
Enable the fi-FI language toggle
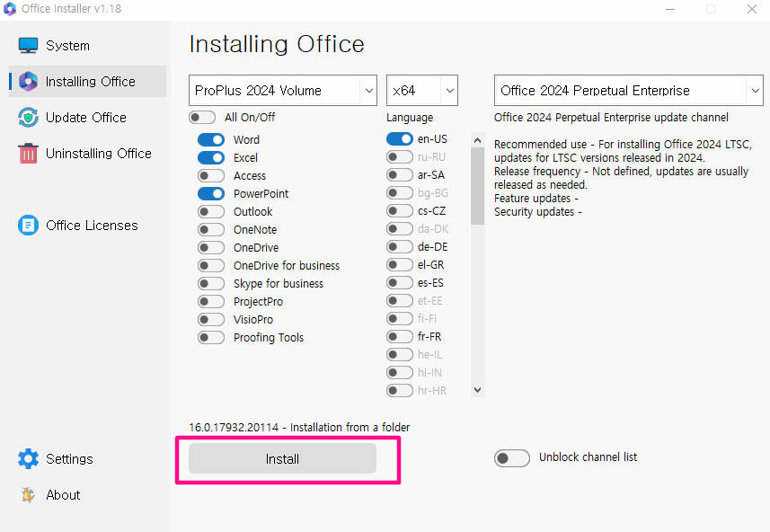pyautogui.click(x=400, y=319)
